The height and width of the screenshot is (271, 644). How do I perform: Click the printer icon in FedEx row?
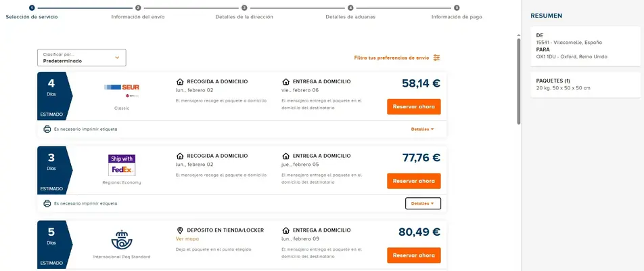47,203
